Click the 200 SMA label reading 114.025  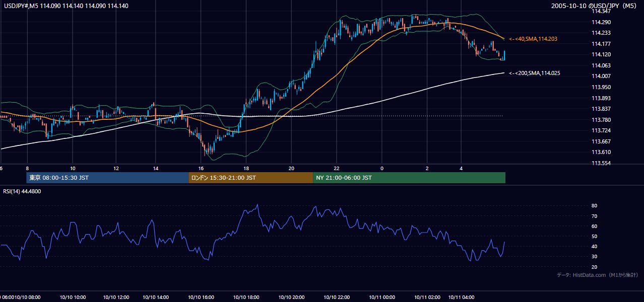(x=535, y=73)
